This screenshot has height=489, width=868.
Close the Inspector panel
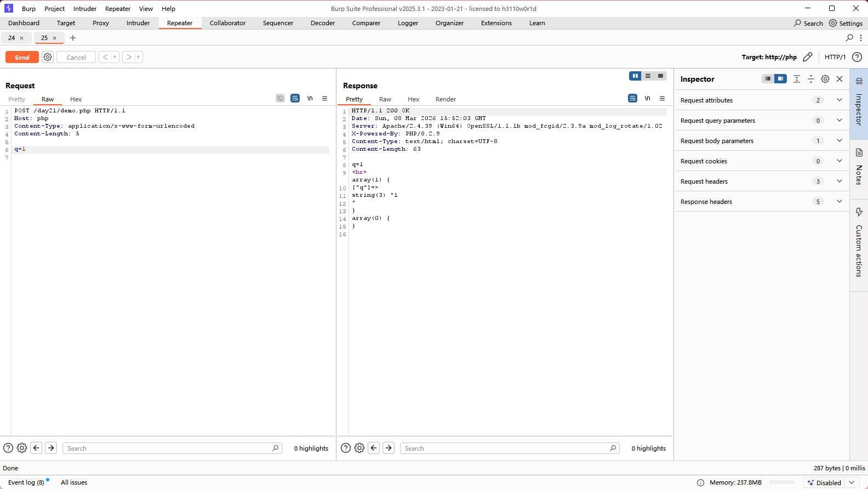(x=840, y=79)
